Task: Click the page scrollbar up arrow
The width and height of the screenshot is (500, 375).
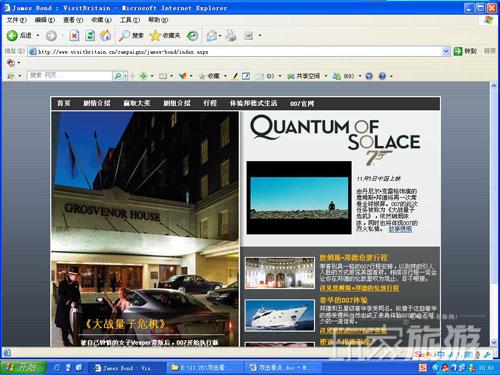Action: [494, 86]
